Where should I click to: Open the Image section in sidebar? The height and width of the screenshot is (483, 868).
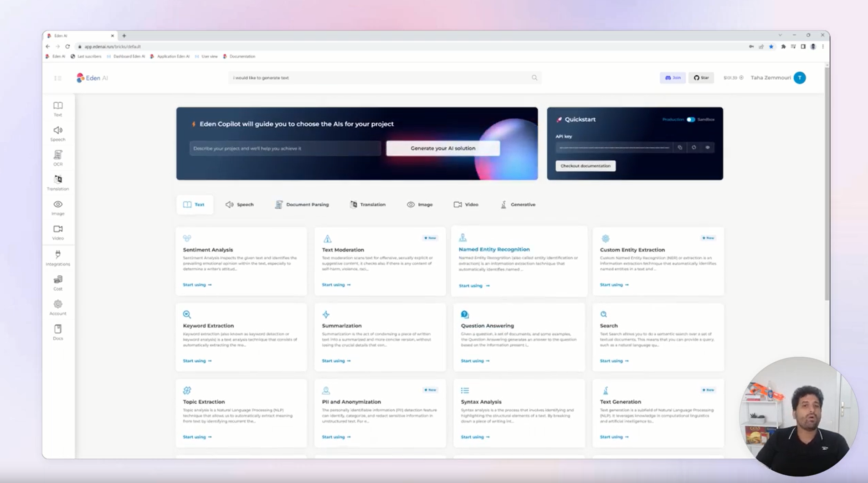click(58, 208)
